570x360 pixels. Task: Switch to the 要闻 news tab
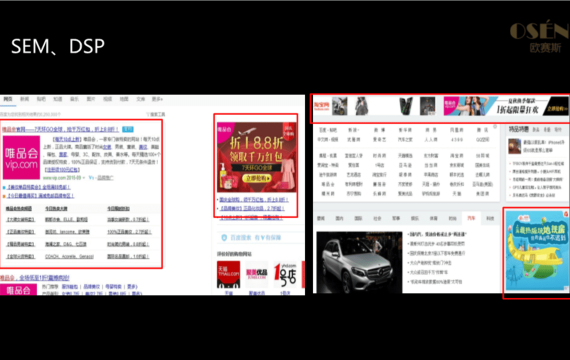(x=321, y=218)
